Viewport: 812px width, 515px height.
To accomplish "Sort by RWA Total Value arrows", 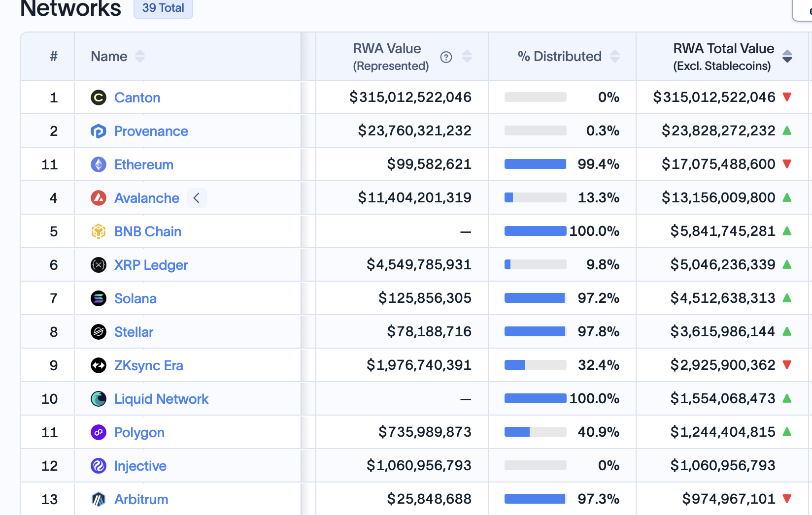I will (787, 57).
